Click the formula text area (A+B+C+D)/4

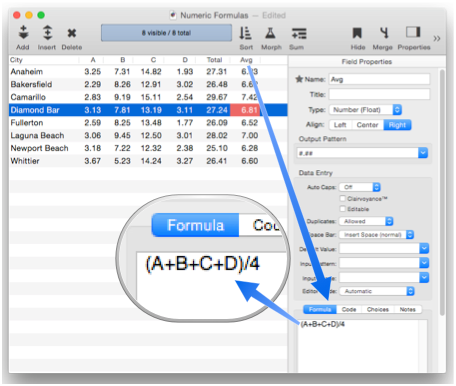click(x=362, y=346)
